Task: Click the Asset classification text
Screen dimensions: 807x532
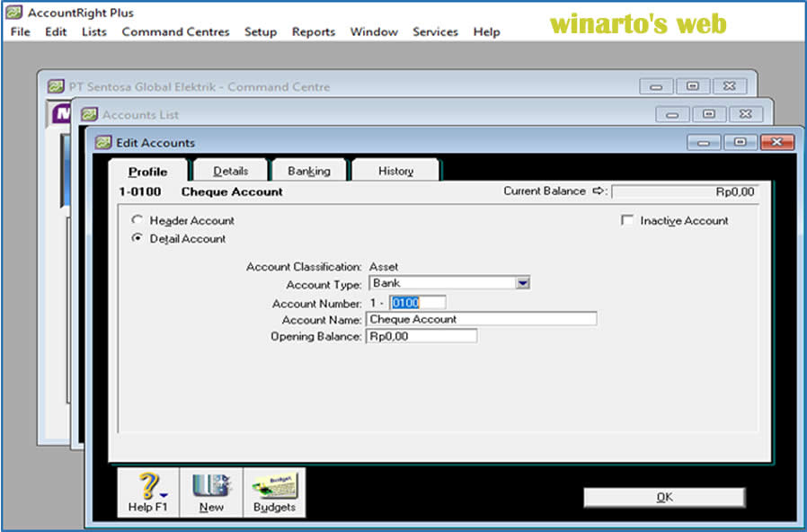Action: click(x=384, y=267)
